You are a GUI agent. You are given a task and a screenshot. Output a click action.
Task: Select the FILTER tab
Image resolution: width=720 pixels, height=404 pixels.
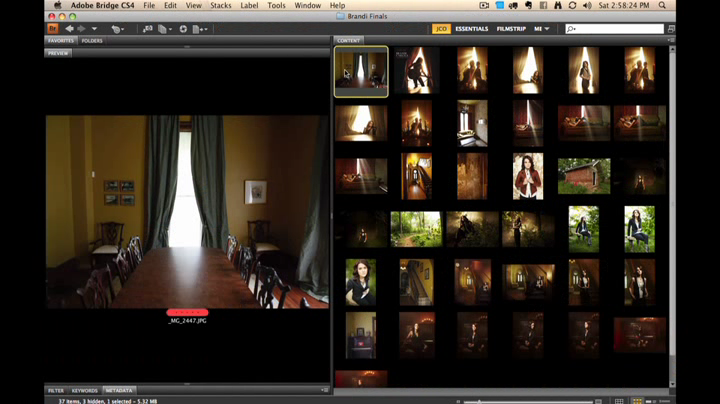click(x=56, y=390)
